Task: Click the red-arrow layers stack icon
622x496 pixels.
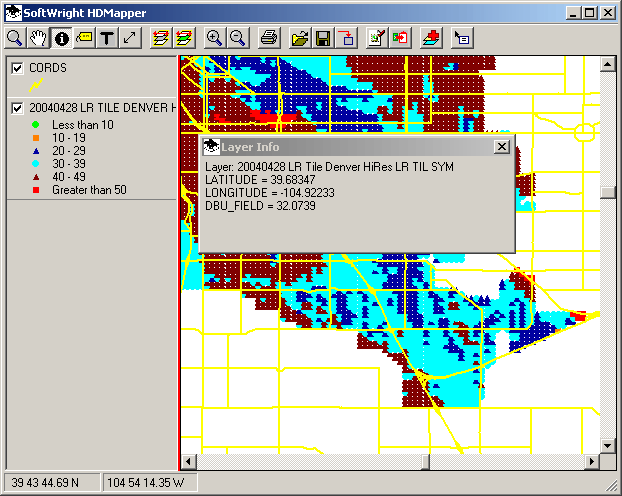Action: pos(161,38)
